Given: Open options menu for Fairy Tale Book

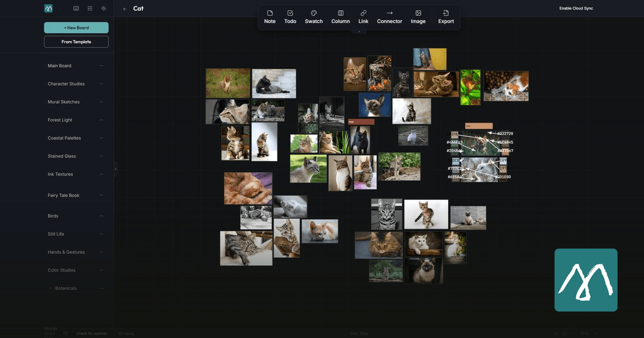Looking at the screenshot, I should (x=101, y=196).
